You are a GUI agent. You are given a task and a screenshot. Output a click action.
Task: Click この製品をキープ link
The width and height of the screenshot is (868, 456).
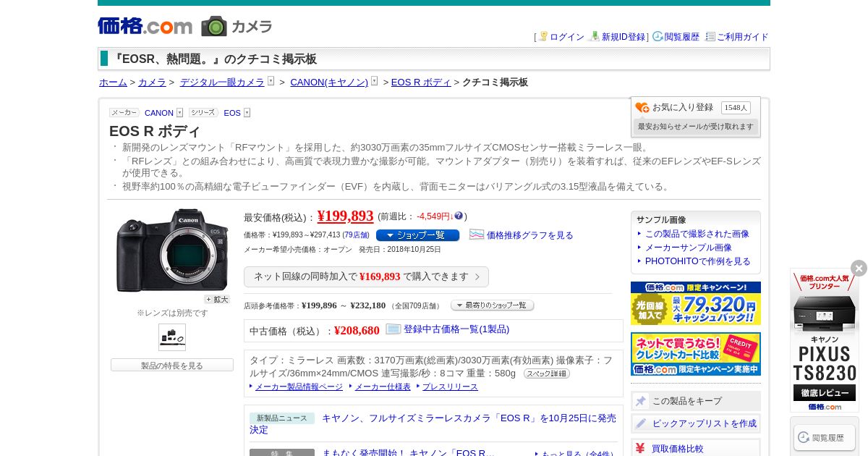[687, 401]
